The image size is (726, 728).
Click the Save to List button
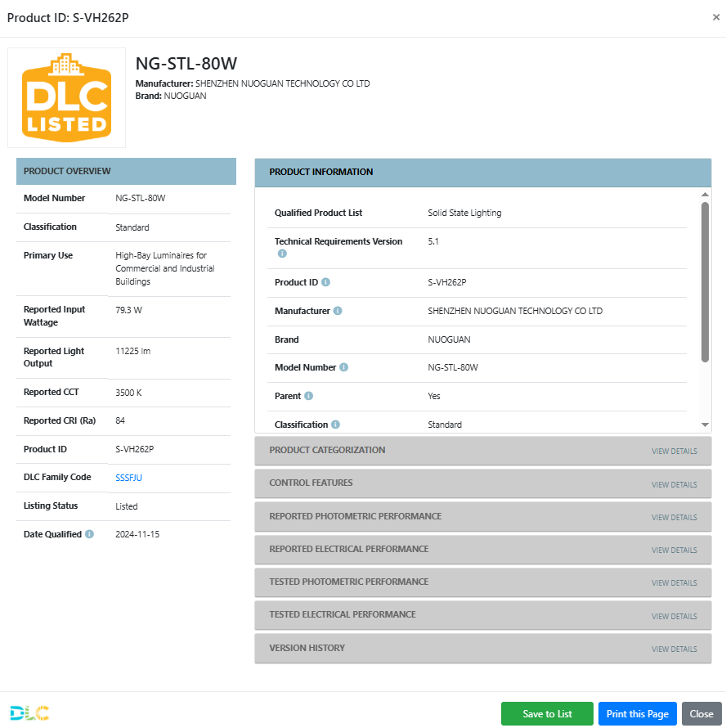coord(547,713)
